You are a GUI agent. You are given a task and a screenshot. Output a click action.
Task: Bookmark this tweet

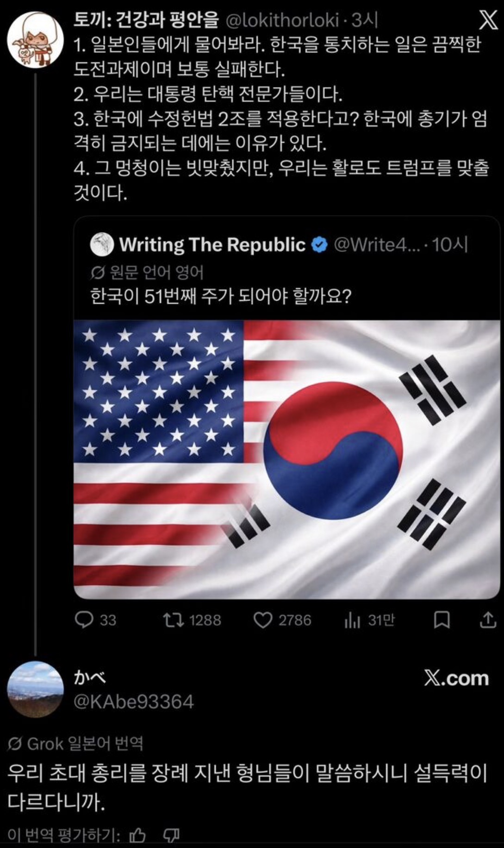pos(442,620)
